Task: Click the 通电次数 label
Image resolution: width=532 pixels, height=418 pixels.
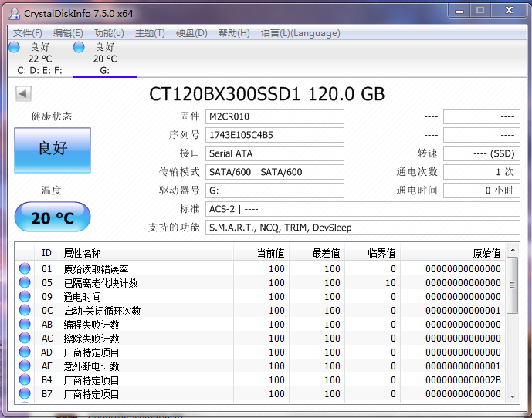Action: pyautogui.click(x=417, y=172)
